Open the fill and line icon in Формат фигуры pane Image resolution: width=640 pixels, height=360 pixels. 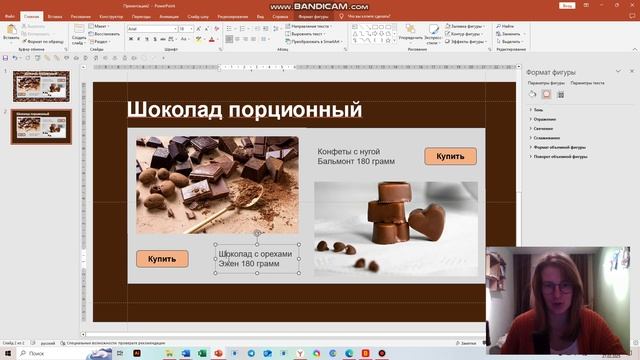click(533, 94)
